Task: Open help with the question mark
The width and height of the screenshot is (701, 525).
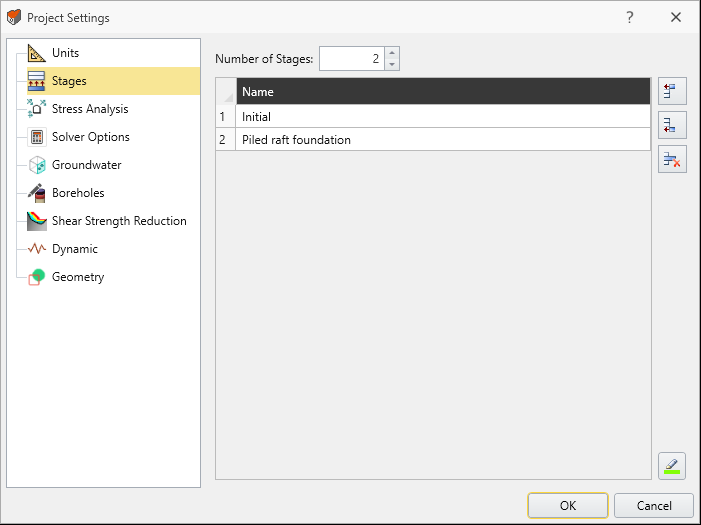Action: coord(629,17)
